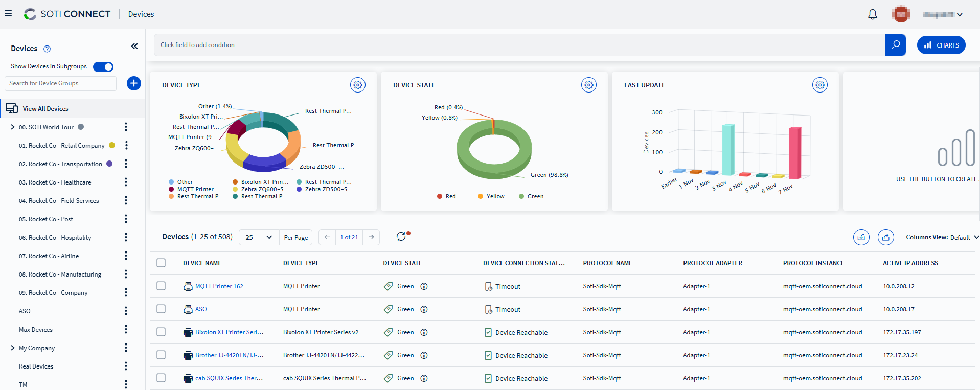Click the import devices icon
Screen dimensions: 980x390
pos(861,237)
